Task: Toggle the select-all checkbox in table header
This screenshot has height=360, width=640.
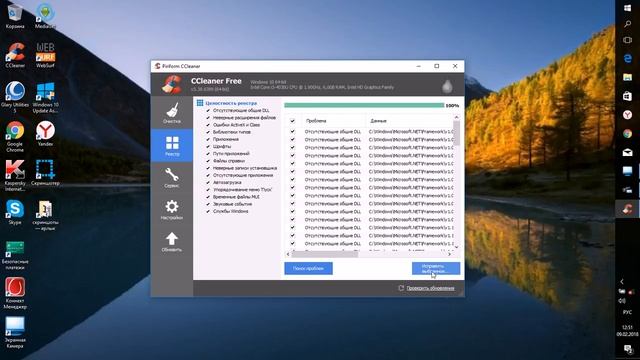Action: tap(292, 121)
